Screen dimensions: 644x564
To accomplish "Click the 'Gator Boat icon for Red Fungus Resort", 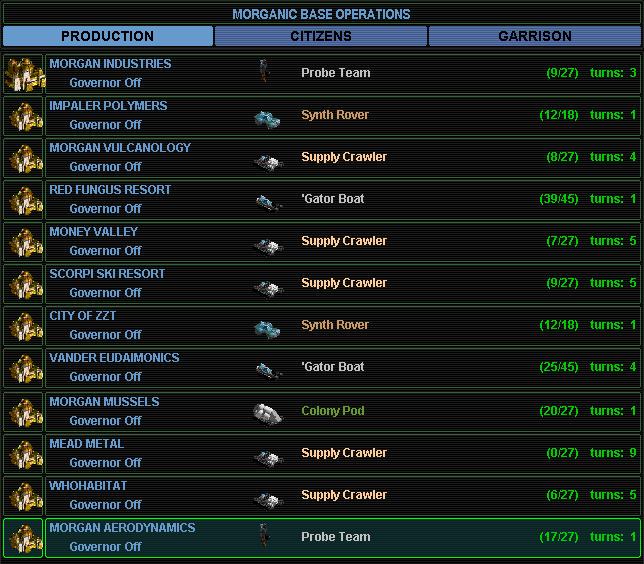I will [266, 200].
